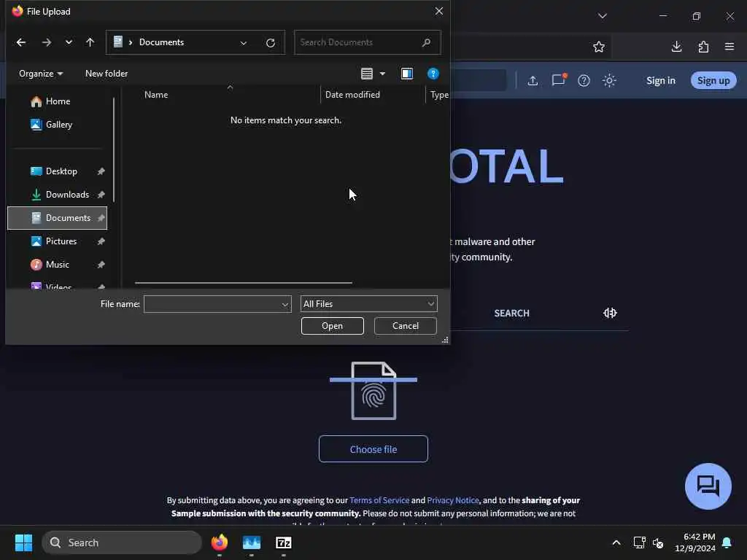Toggle the preview pane
Viewport: 747px width, 560px height.
[407, 74]
